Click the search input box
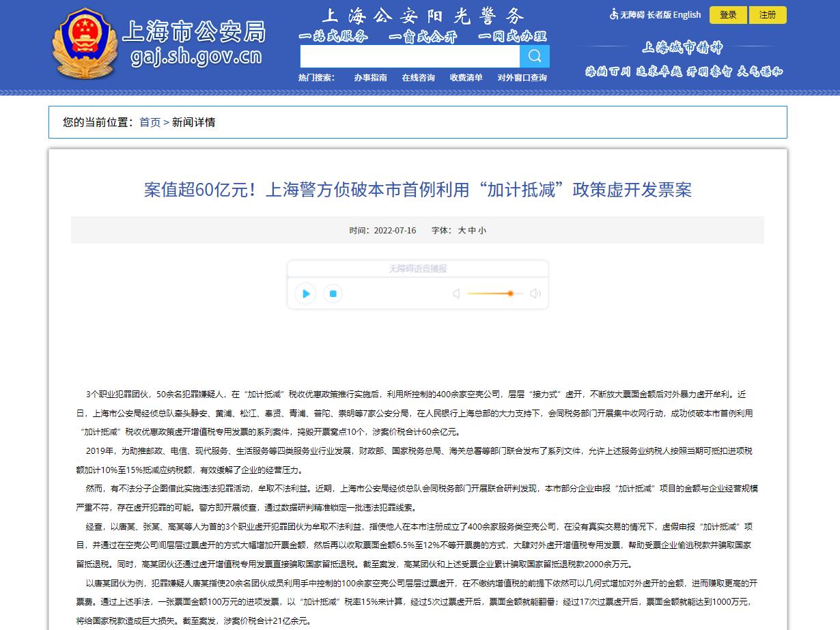This screenshot has height=630, width=840. point(410,56)
